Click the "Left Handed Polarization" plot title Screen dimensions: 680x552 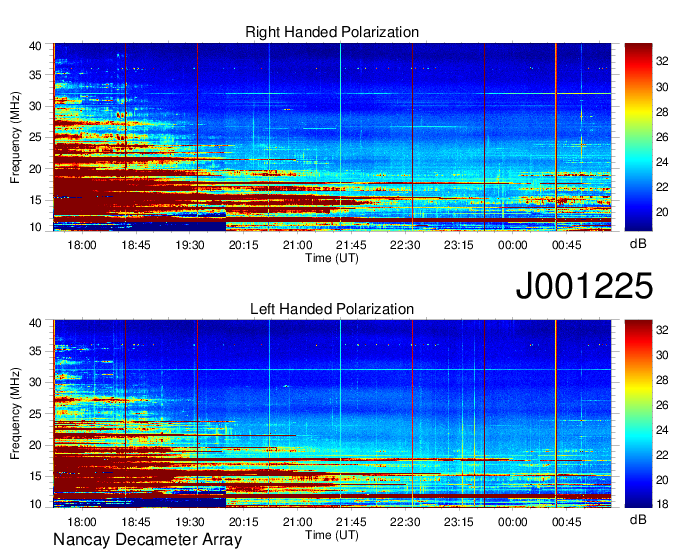point(332,309)
